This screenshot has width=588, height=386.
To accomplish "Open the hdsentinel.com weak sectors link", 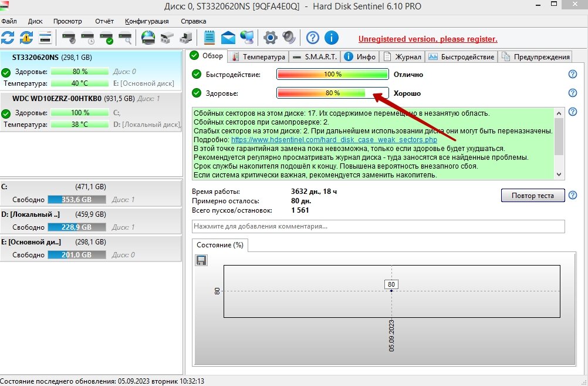I will pos(334,140).
